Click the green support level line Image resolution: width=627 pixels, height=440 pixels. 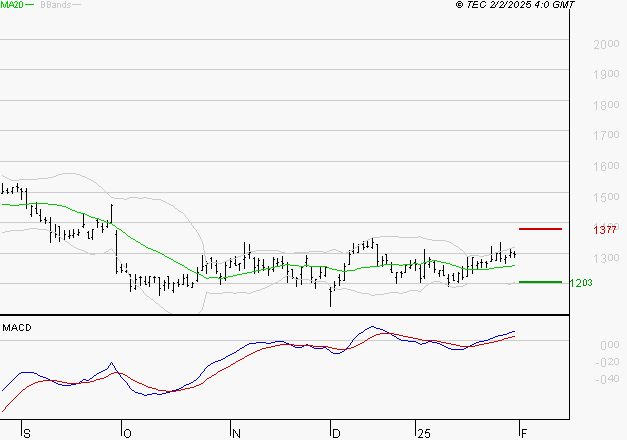click(x=540, y=282)
